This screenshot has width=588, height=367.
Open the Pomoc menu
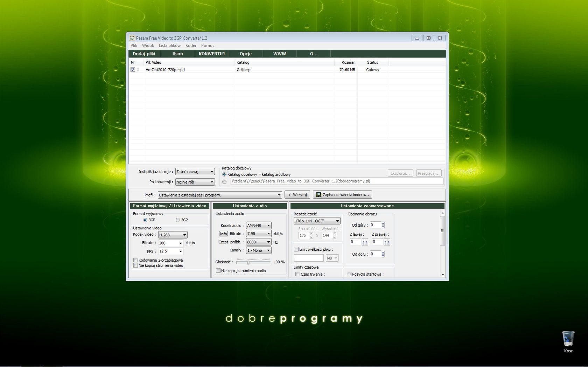(208, 46)
